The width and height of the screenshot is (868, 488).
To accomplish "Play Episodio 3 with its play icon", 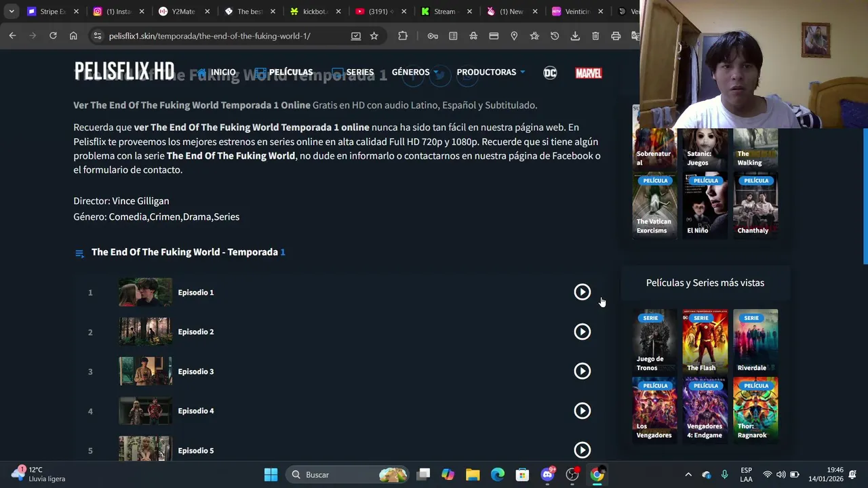I will (582, 371).
